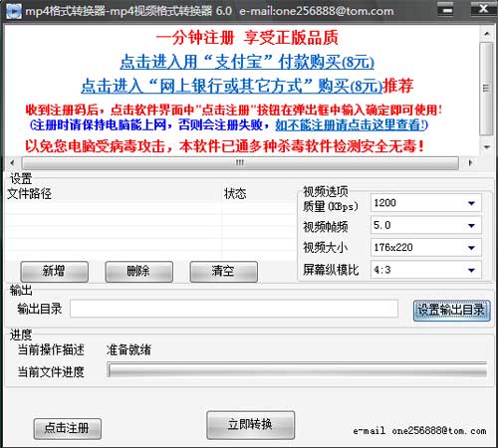Click the horizontal scrollbar right arrow

pos(470,163)
